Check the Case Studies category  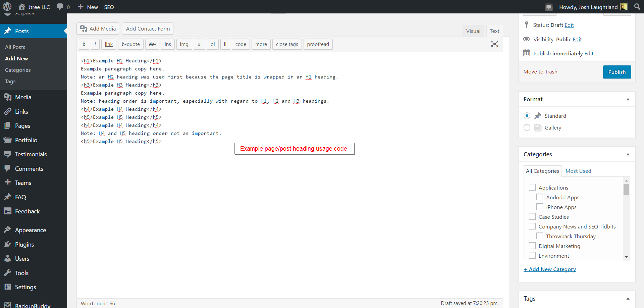coord(532,217)
